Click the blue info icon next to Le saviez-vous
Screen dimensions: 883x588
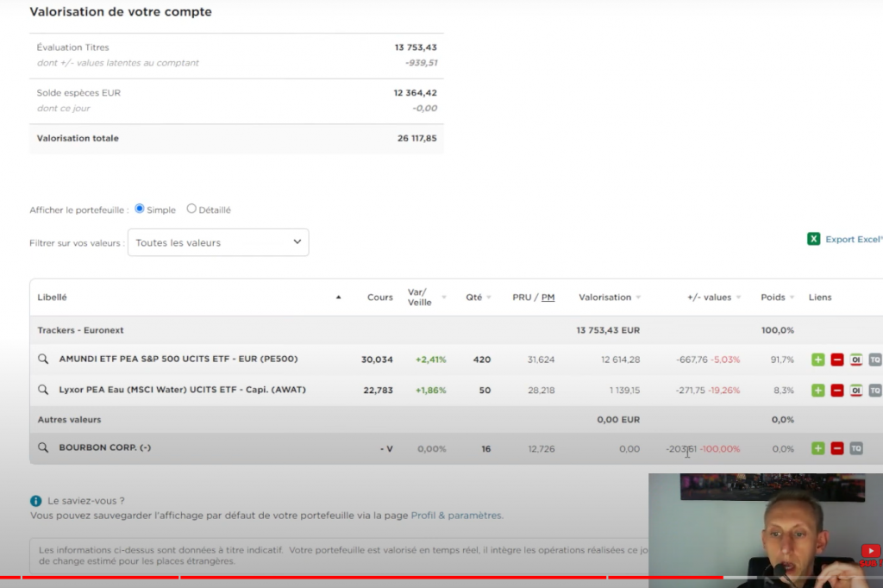click(35, 501)
